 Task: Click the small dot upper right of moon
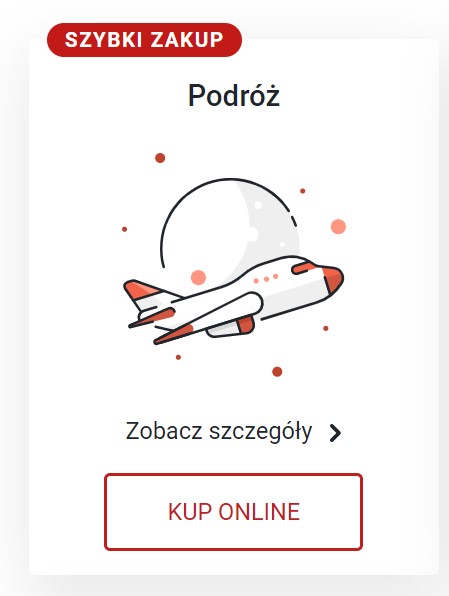[303, 191]
